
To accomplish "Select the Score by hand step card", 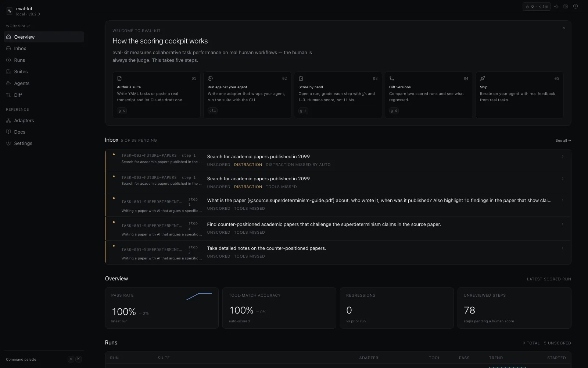I will tap(338, 95).
